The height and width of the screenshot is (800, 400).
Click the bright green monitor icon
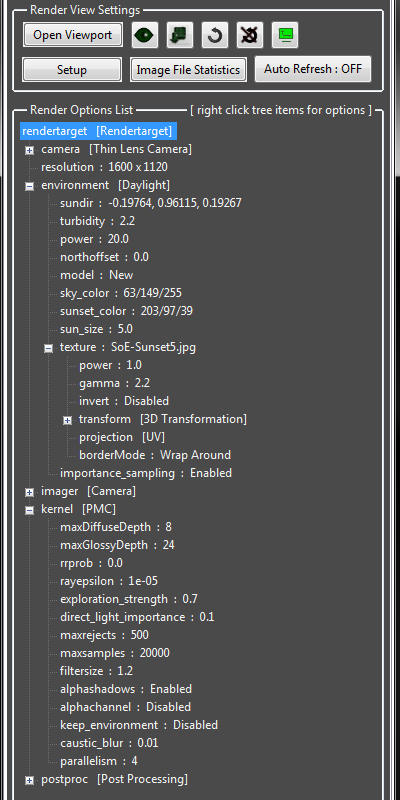285,35
